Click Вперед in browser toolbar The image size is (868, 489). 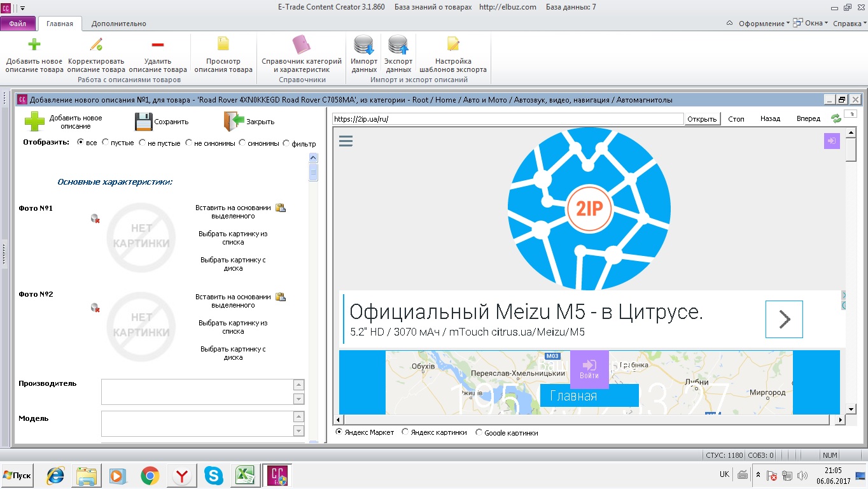[808, 119]
